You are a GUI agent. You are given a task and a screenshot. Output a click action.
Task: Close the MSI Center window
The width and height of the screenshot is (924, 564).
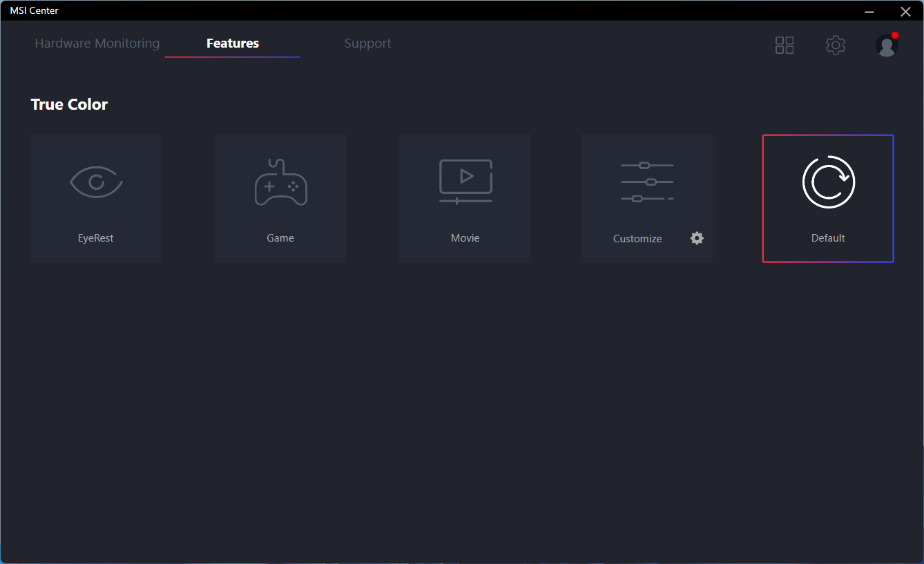point(905,11)
